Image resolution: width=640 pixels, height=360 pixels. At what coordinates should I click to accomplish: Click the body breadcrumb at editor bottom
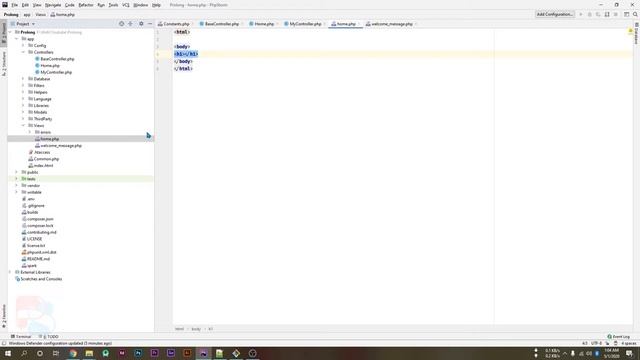click(196, 329)
